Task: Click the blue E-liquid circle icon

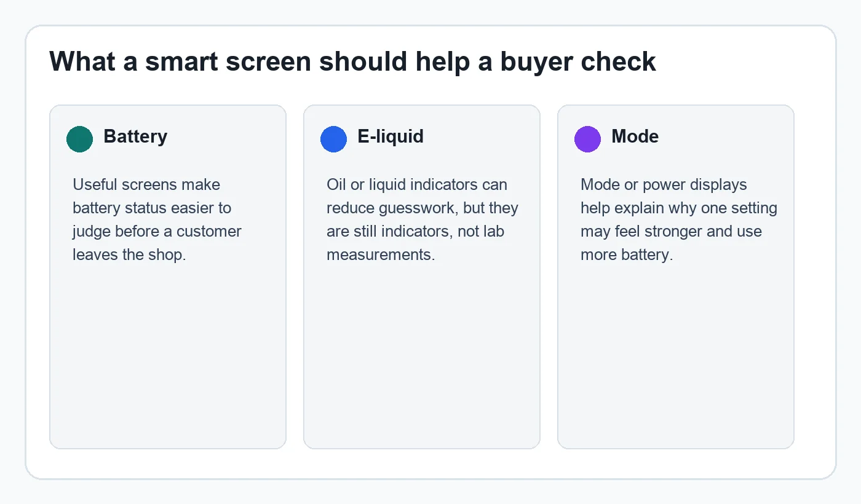Action: pos(334,139)
